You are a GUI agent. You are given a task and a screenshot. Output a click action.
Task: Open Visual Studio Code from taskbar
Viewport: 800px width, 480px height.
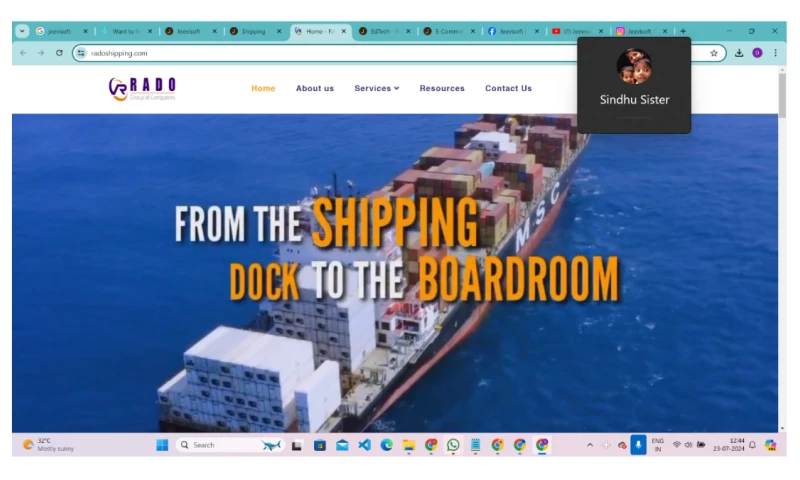(x=364, y=445)
